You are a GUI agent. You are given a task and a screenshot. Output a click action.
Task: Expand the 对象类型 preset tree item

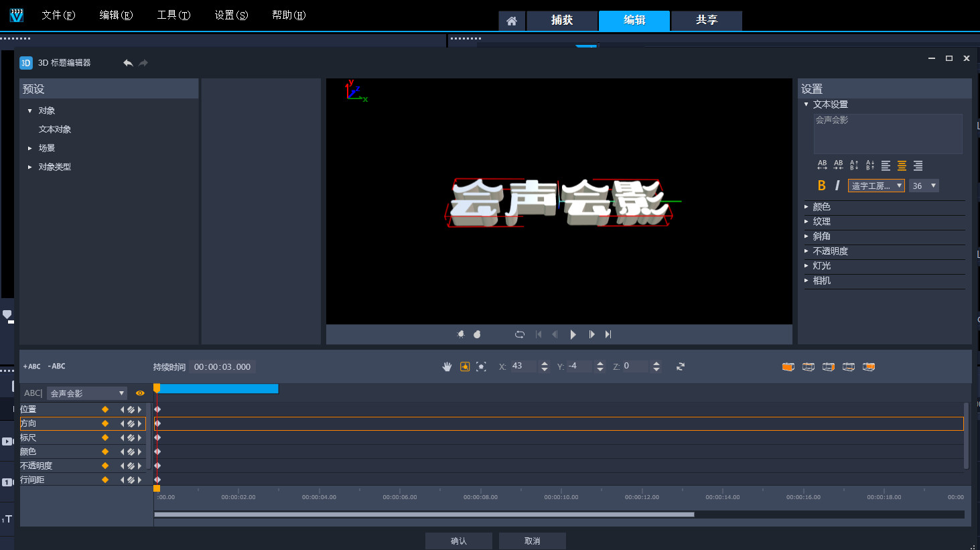tap(29, 167)
